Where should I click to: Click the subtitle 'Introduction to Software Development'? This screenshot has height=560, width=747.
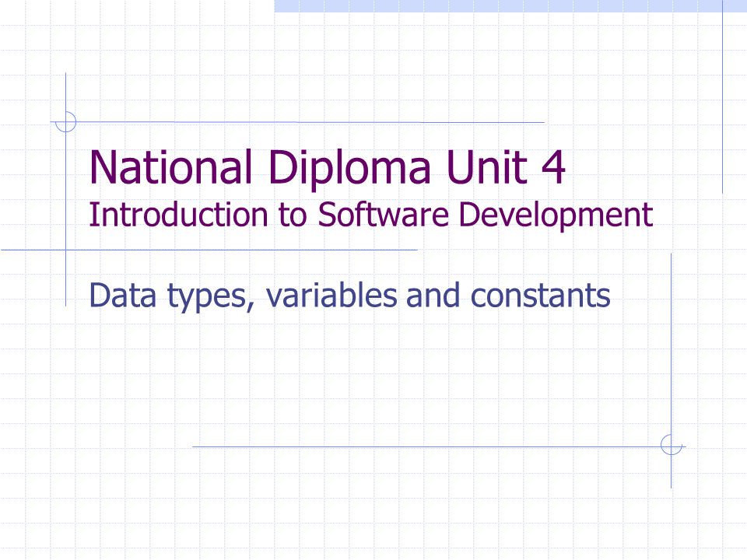pyautogui.click(x=370, y=215)
